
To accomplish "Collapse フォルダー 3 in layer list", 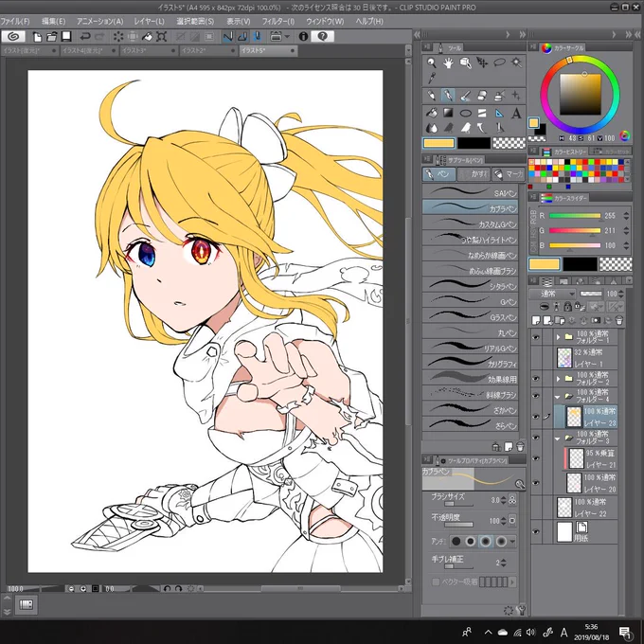I will pos(557,438).
